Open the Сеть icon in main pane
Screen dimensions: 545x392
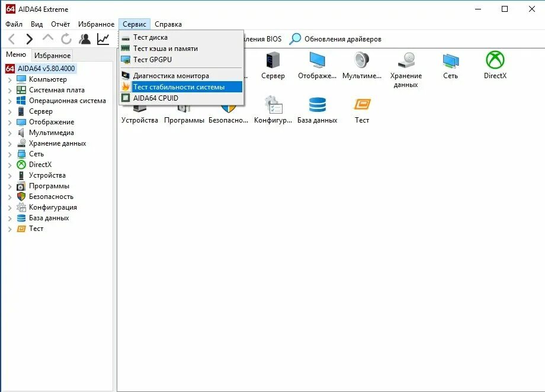[450, 61]
